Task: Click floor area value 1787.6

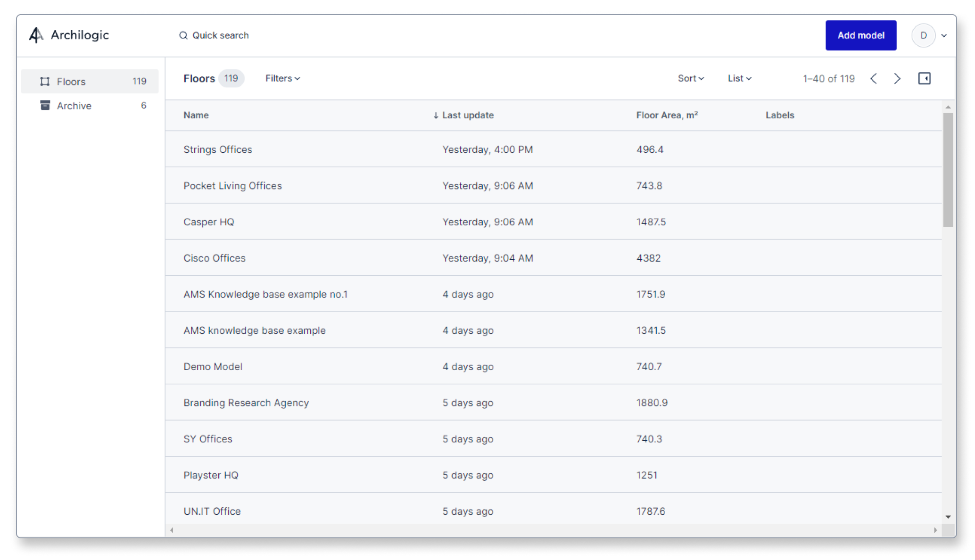Action: [651, 511]
